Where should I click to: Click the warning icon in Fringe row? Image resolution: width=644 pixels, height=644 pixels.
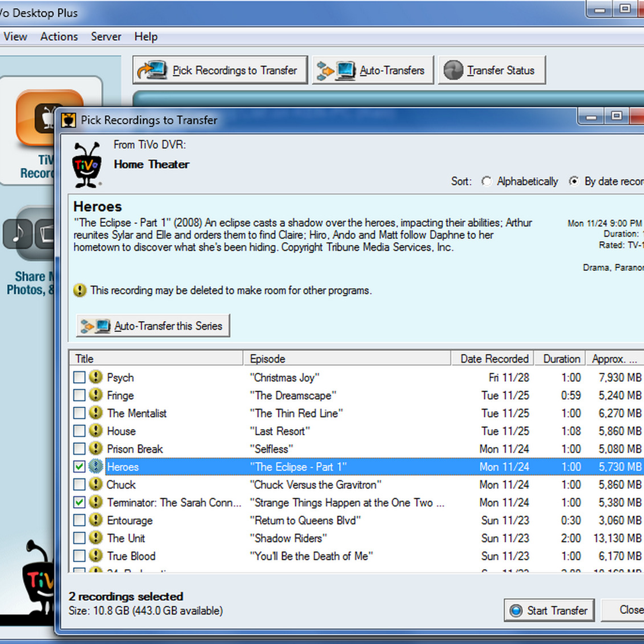(x=95, y=395)
